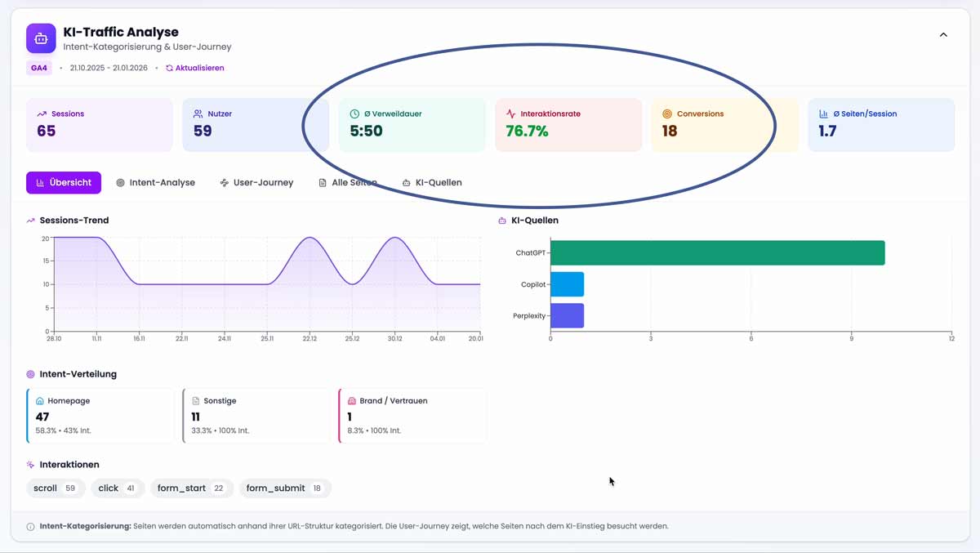Image resolution: width=980 pixels, height=553 pixels.
Task: Click the GA4 badge
Action: coord(39,68)
